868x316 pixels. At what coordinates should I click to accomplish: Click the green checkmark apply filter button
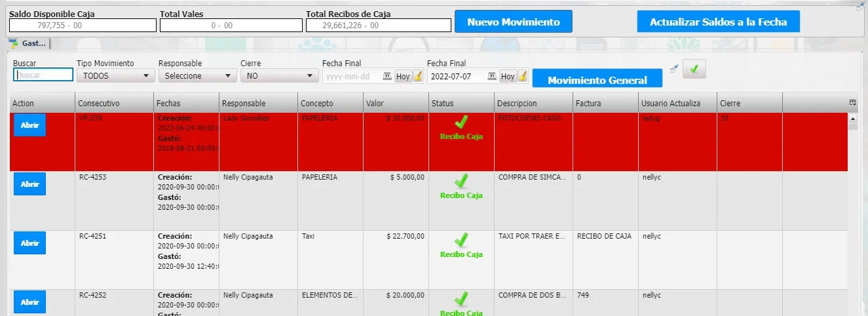pos(694,69)
